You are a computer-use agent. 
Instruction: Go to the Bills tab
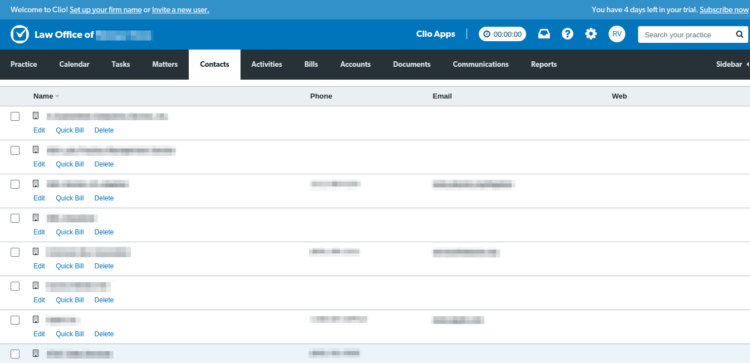[x=311, y=64]
